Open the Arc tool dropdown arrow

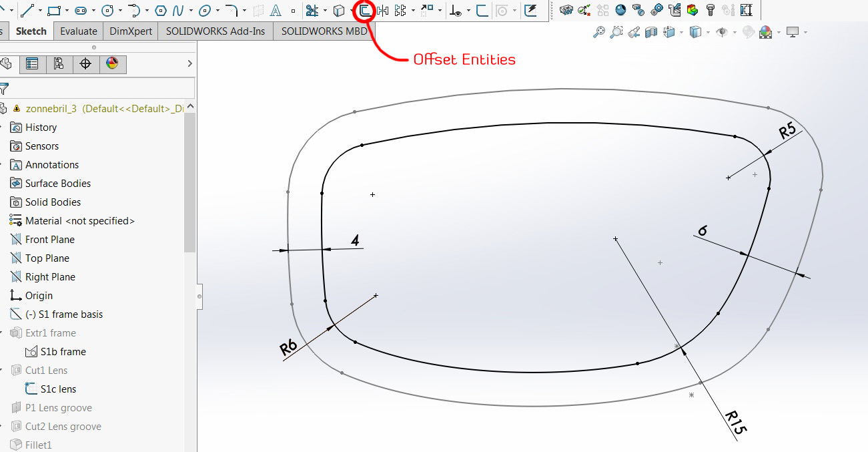146,11
